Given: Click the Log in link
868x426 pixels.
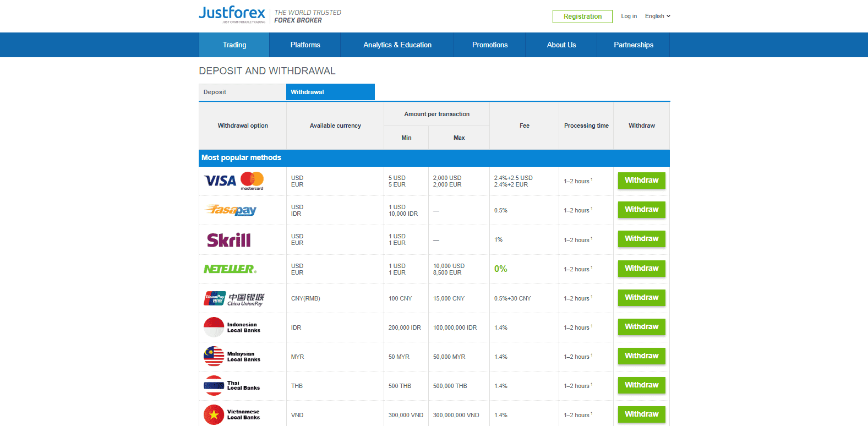Looking at the screenshot, I should tap(629, 17).
